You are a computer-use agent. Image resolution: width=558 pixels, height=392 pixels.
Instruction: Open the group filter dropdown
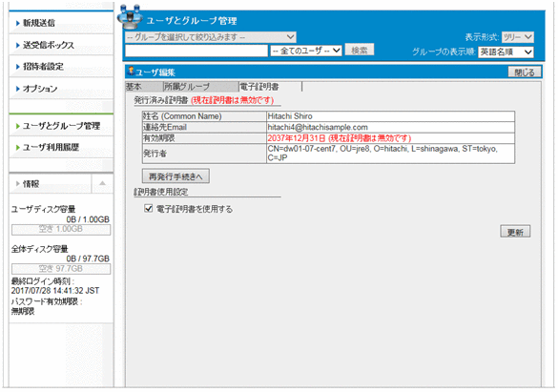point(210,37)
